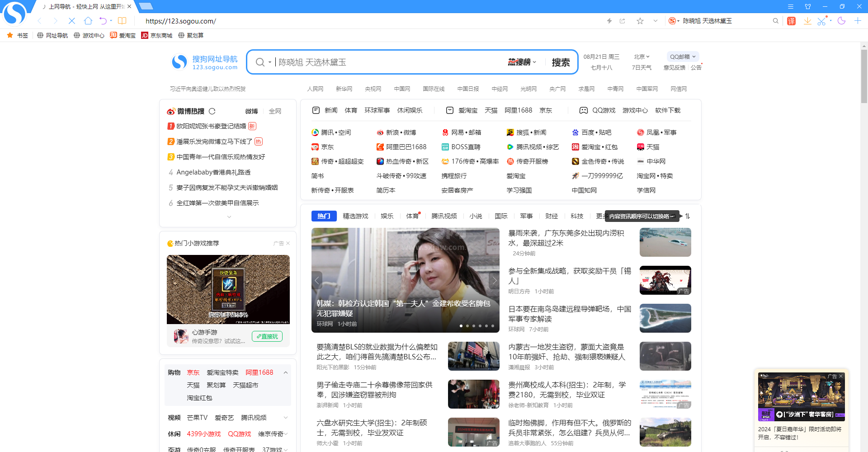Select the 军事 news tab
The image size is (868, 452).
pyautogui.click(x=526, y=216)
